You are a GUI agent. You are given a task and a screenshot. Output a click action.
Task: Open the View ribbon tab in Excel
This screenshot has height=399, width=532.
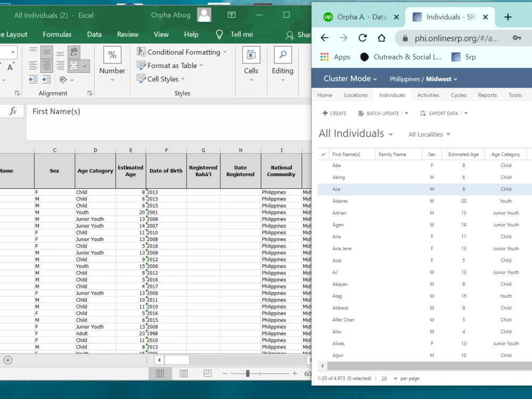pos(161,34)
